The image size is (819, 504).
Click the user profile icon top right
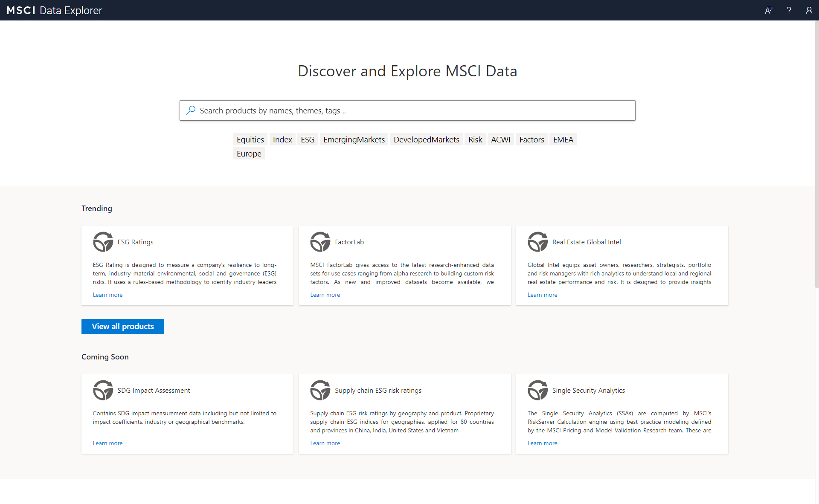pyautogui.click(x=809, y=10)
